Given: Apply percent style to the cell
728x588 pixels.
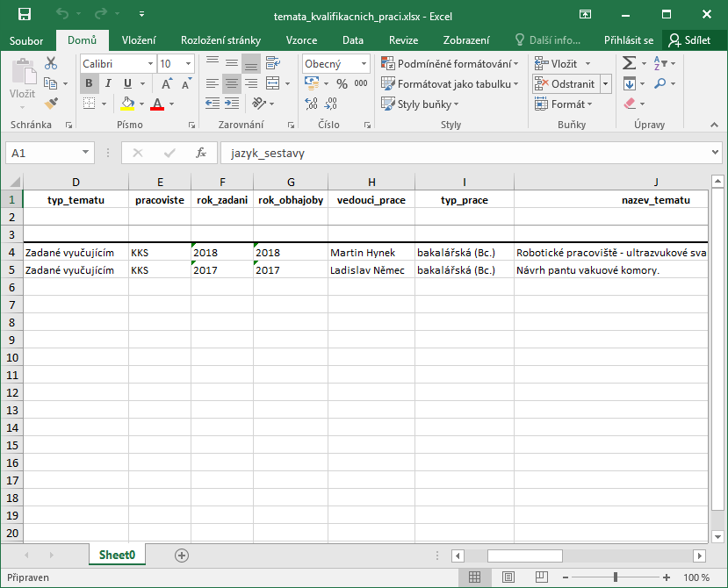Looking at the screenshot, I should pos(342,83).
